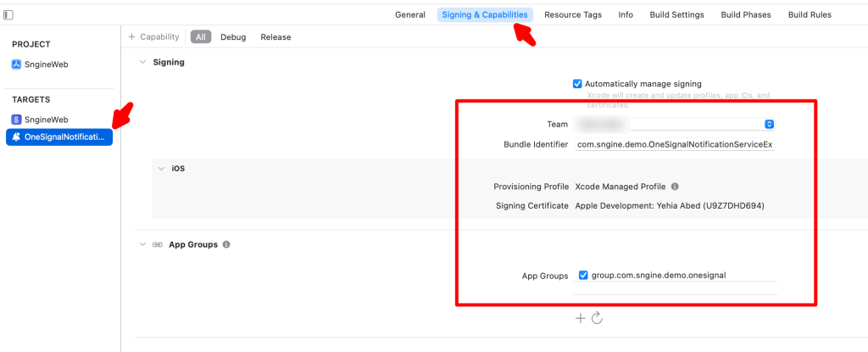Edit the Bundle Identifier field

tap(675, 145)
